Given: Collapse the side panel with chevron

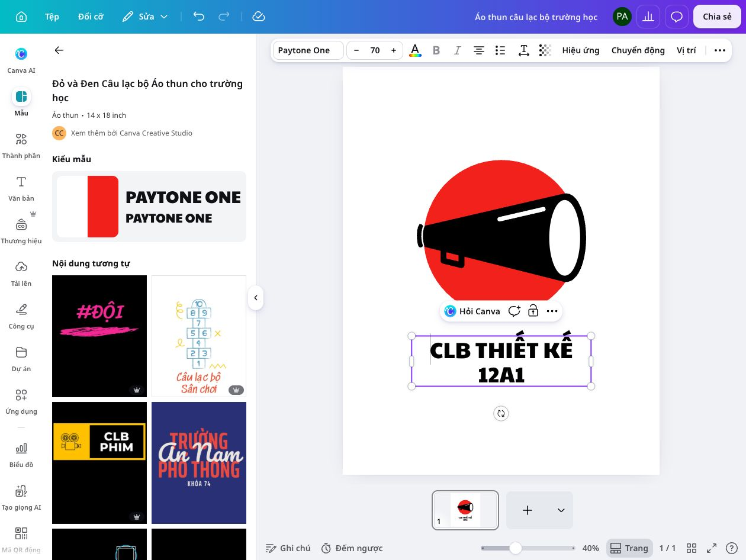Looking at the screenshot, I should coord(256,298).
